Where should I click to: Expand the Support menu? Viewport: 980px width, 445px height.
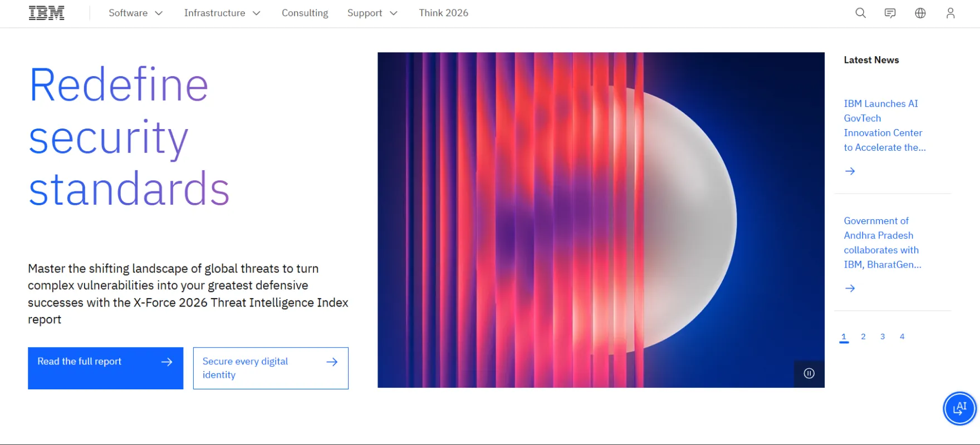pyautogui.click(x=372, y=13)
